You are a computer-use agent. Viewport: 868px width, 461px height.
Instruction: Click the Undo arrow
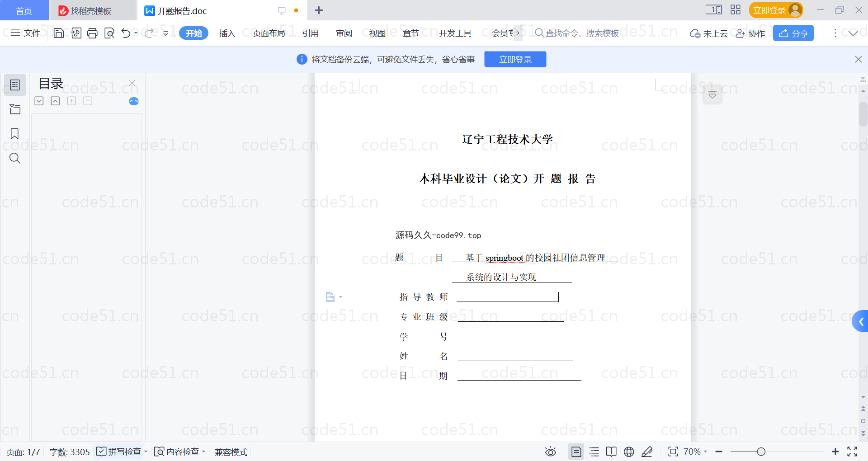(x=126, y=33)
